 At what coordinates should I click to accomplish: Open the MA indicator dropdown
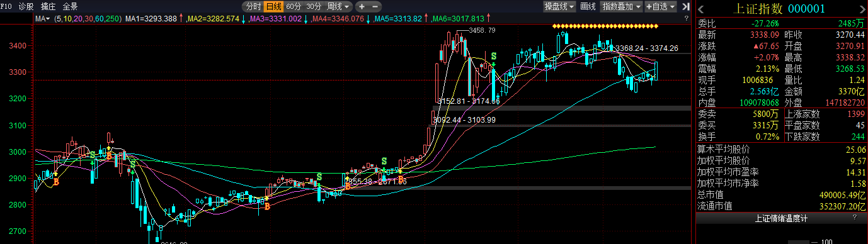coord(43,19)
